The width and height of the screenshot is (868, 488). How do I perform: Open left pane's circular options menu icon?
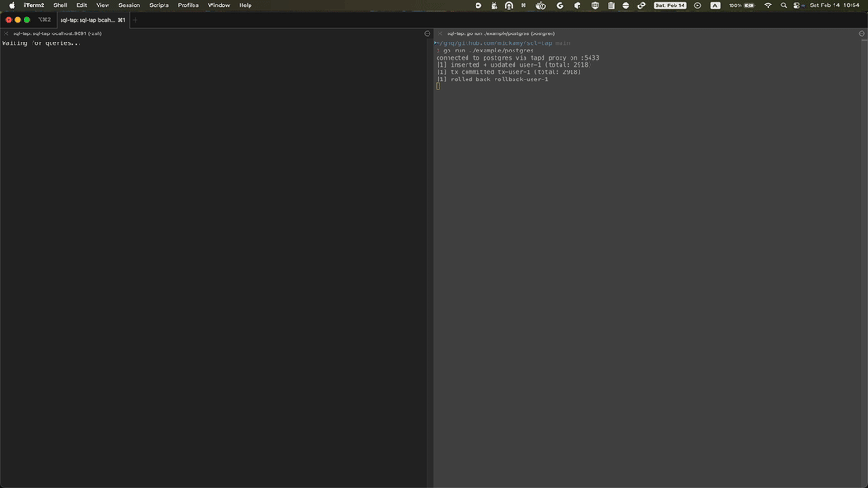pyautogui.click(x=428, y=33)
